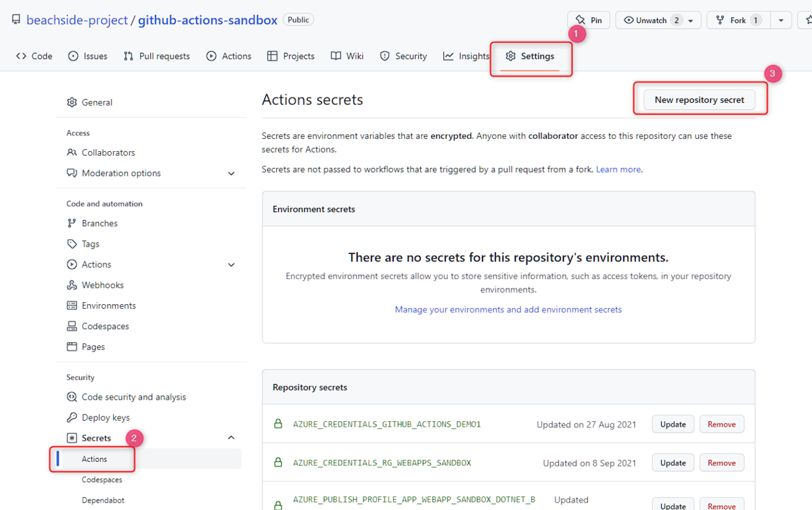Click the Unwatch button
812x510 pixels.
(658, 20)
